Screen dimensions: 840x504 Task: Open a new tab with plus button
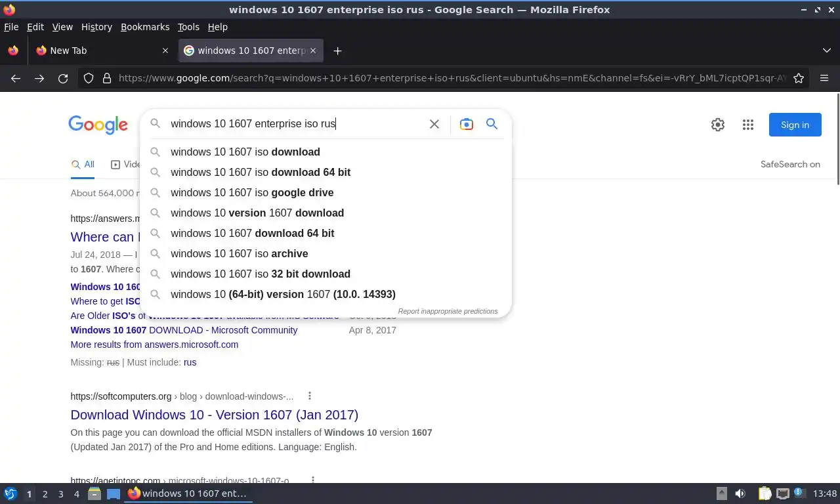point(337,51)
